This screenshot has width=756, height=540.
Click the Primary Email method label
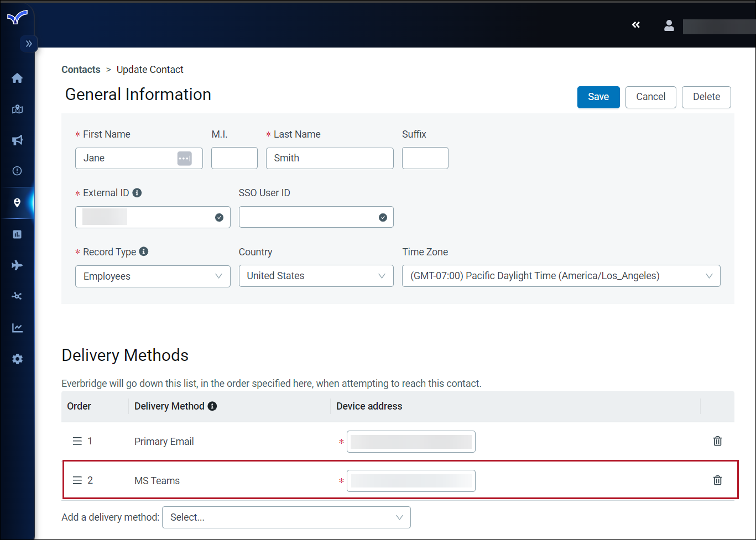164,442
